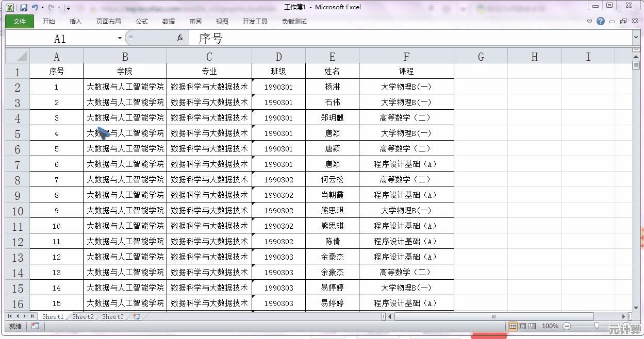This screenshot has height=339, width=644.
Task: Click the zoom out minus button
Action: click(567, 326)
